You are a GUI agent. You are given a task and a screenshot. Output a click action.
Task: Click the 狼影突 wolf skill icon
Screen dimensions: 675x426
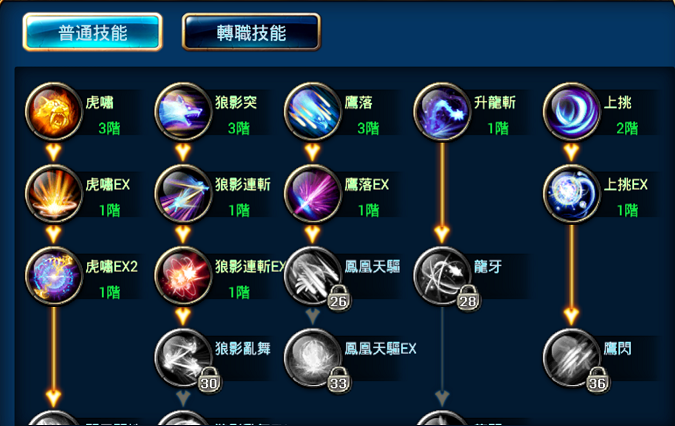(183, 112)
